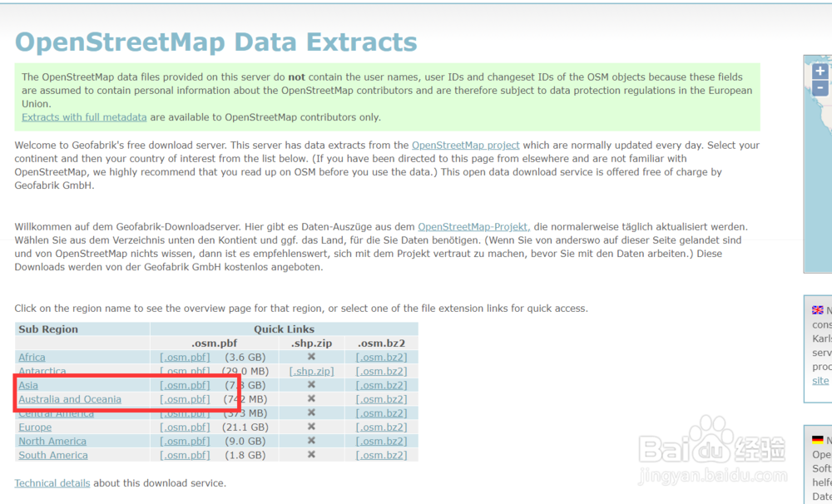Click the OpenStreetMap Data Extracts heading

(216, 42)
